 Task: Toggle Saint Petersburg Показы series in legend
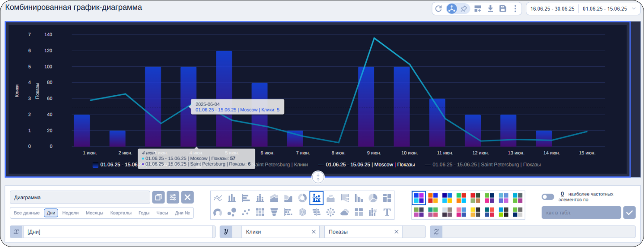point(482,165)
